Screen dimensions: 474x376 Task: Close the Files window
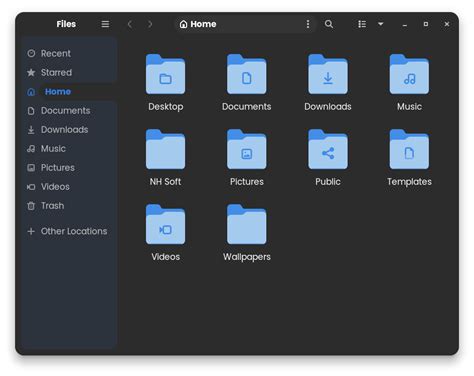(x=447, y=24)
